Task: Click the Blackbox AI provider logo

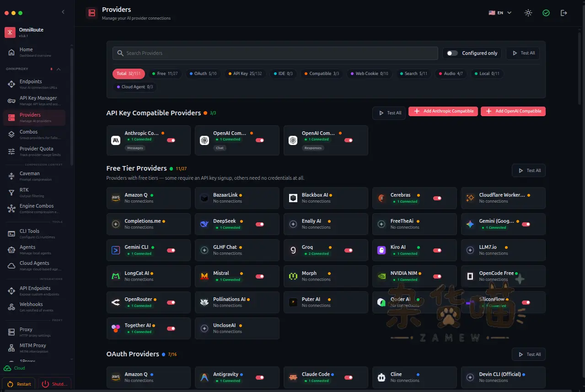Action: (293, 198)
